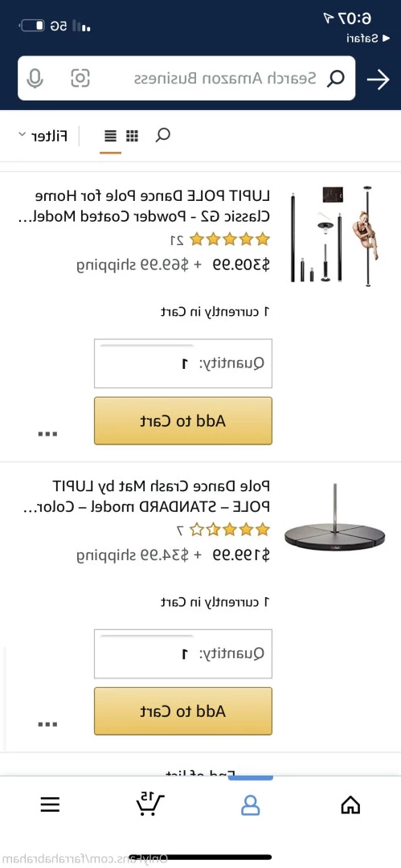Tap the back arrow beside search bar

[378, 80]
